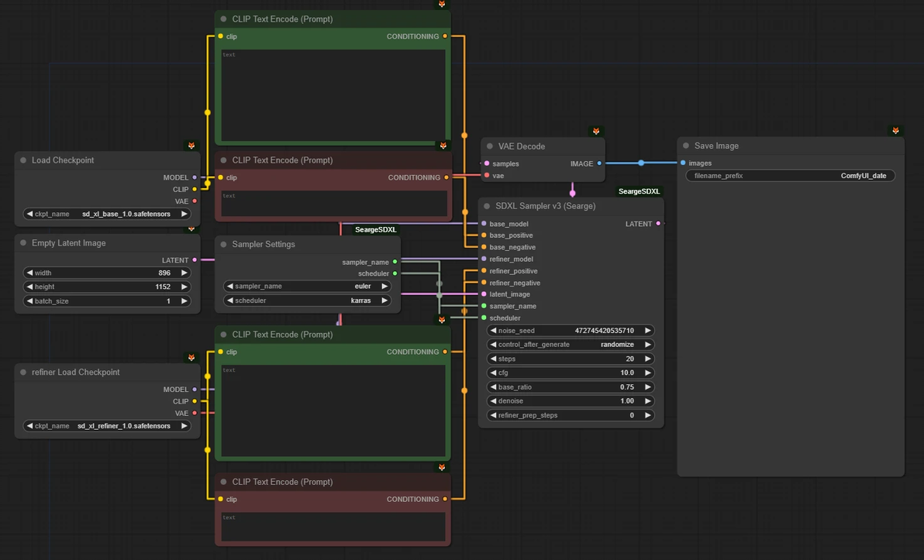The width and height of the screenshot is (924, 560).
Task: Click the SeargeSDXL badge above SDXL Sampler node
Action: [x=639, y=191]
